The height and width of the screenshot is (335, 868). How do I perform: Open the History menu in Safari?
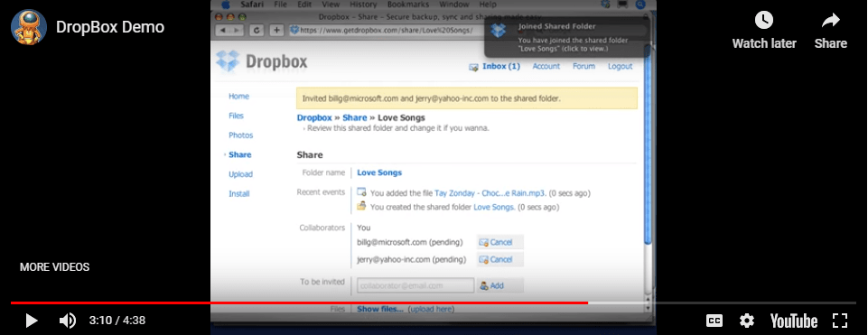tap(364, 5)
